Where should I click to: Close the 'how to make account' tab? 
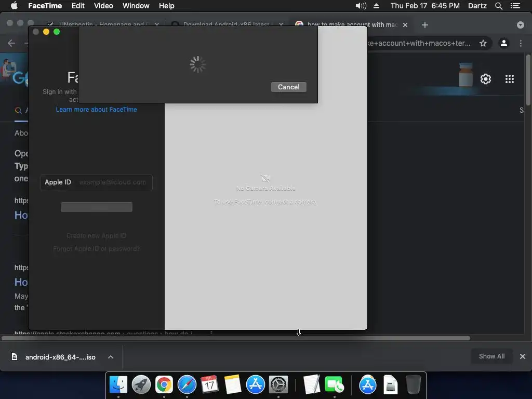click(405, 25)
